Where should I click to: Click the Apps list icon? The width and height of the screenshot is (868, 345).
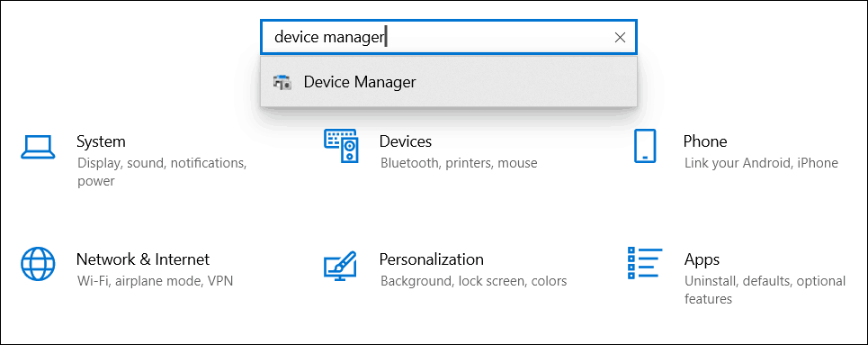coord(645,263)
